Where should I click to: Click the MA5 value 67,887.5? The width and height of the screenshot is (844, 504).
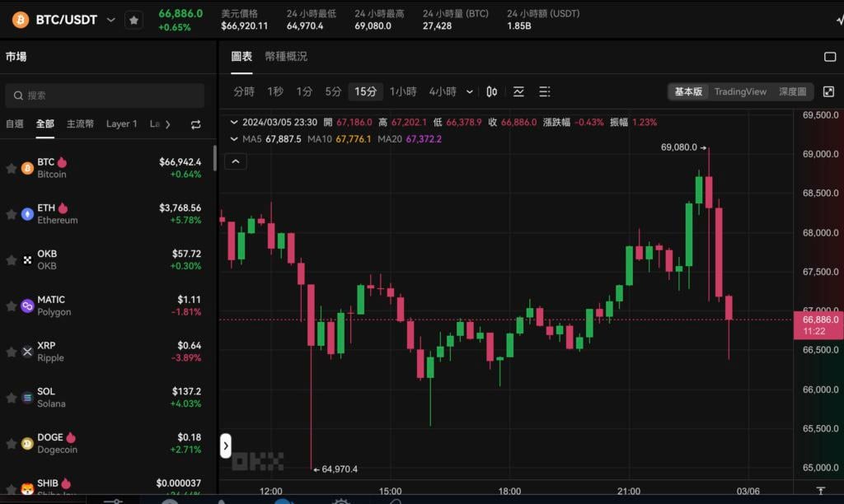coord(284,139)
